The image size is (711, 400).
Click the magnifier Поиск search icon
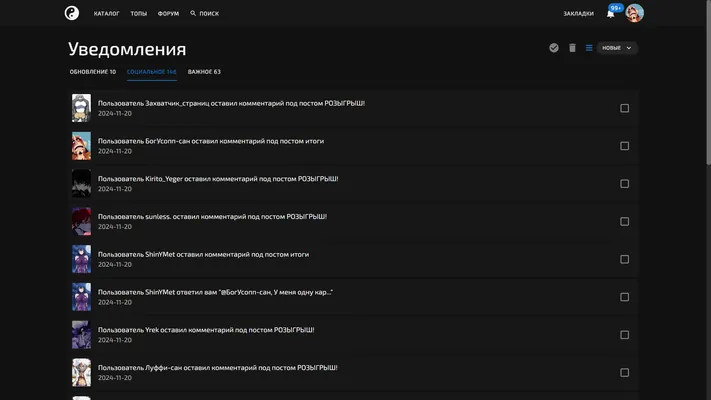pos(193,13)
